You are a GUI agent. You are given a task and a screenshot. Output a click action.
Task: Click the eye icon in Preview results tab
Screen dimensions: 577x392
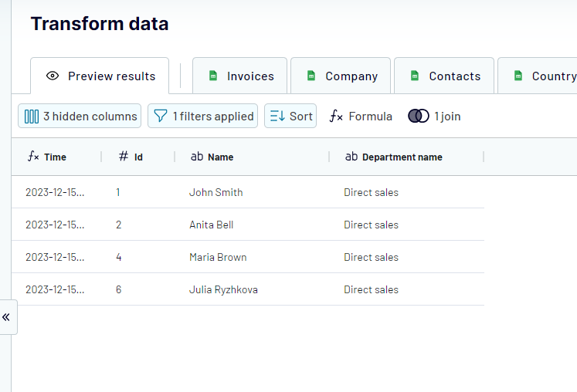pyautogui.click(x=53, y=76)
